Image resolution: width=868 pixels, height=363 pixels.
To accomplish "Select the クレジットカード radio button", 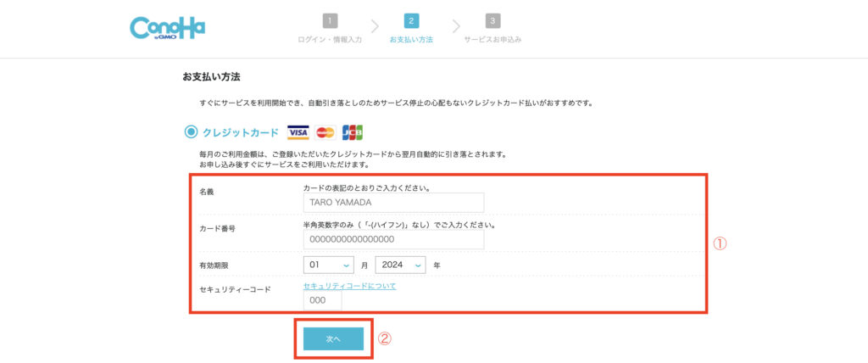I will (x=191, y=132).
